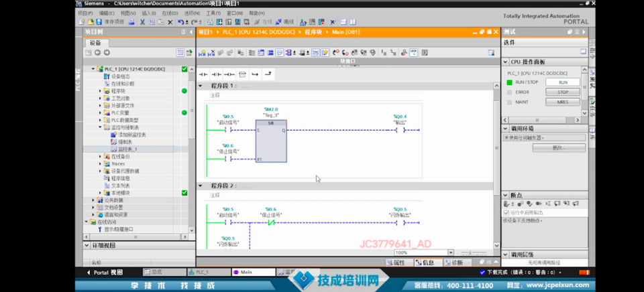Image resolution: width=644 pixels, height=292 pixels.
Task: Insert an output coil from favorites
Action: (229, 74)
